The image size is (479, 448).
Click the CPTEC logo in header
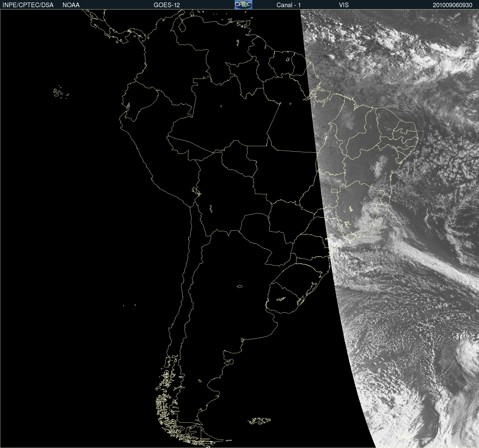pos(243,5)
